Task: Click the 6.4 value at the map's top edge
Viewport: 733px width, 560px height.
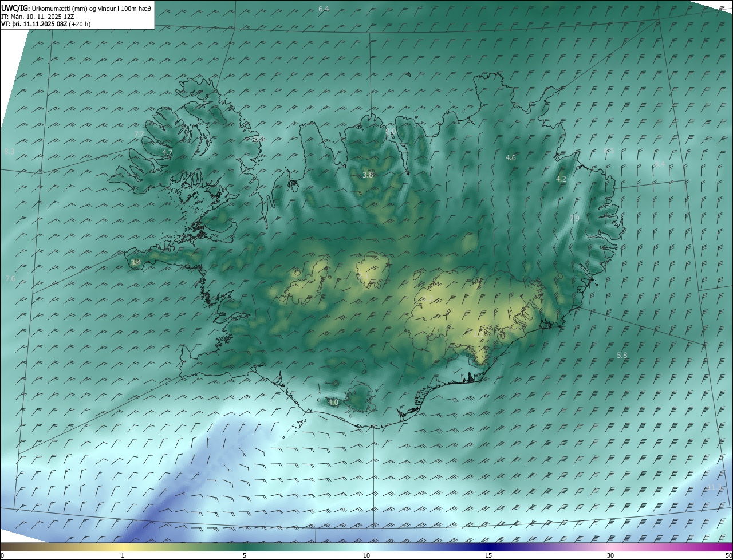Action: (324, 9)
